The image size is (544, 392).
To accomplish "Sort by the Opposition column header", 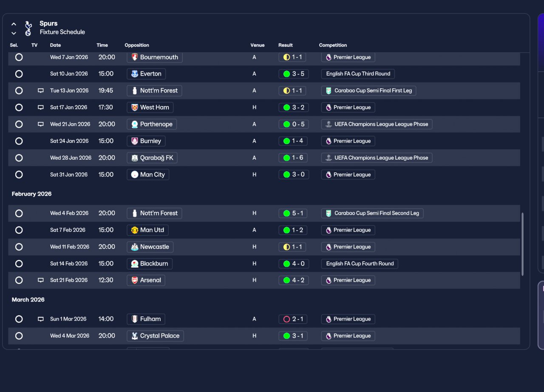I will [x=137, y=45].
